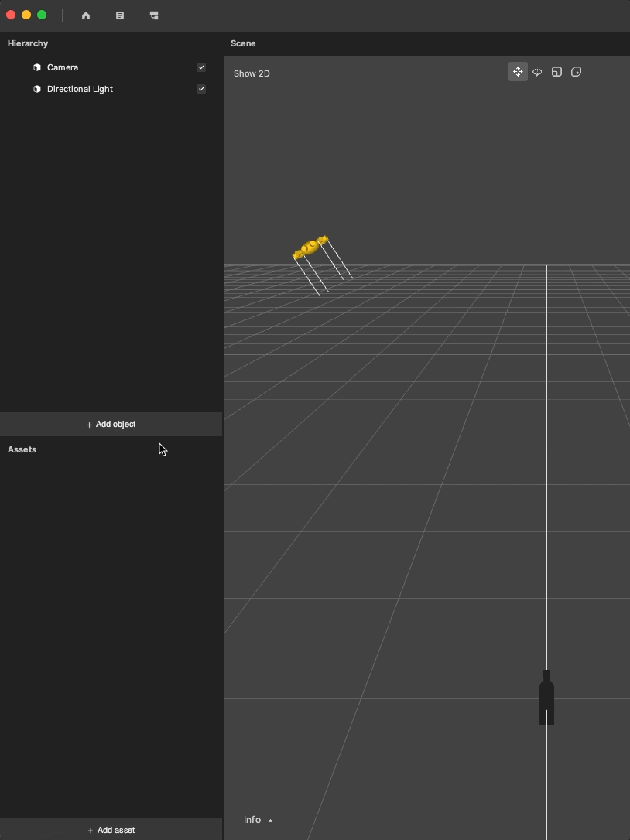Select the rounded-square tool at toolbar end

[x=577, y=72]
